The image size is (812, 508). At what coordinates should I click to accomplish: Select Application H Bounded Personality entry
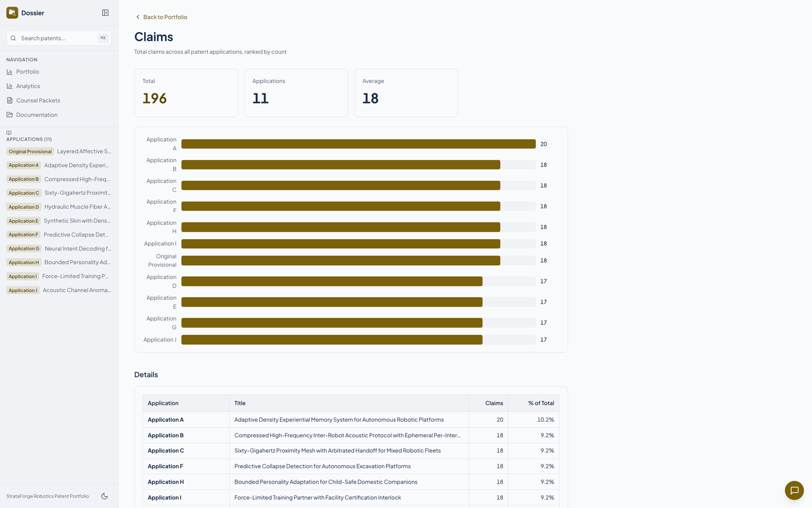pyautogui.click(x=59, y=262)
